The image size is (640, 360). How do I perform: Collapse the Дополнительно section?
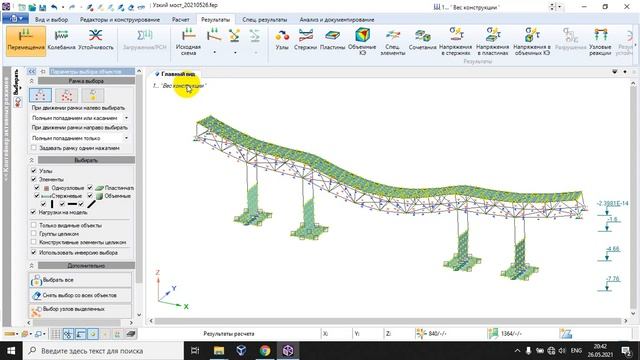(x=32, y=265)
